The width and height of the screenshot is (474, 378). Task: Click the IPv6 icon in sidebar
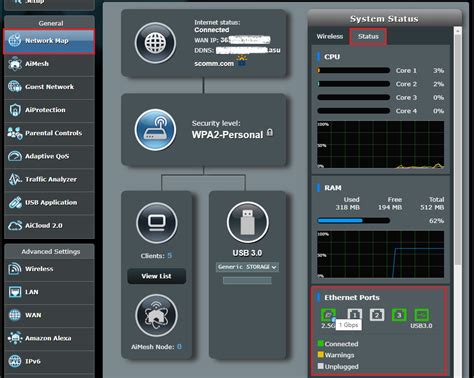15,361
